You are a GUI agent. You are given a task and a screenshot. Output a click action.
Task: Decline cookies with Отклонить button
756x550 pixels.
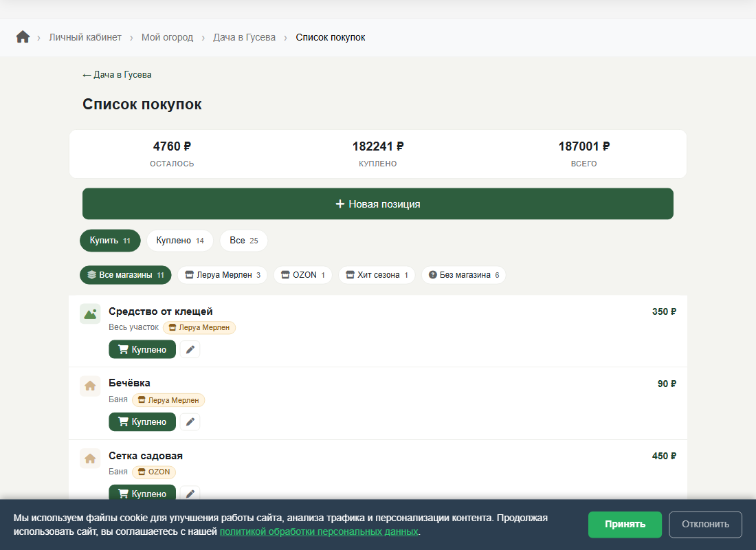pos(705,525)
